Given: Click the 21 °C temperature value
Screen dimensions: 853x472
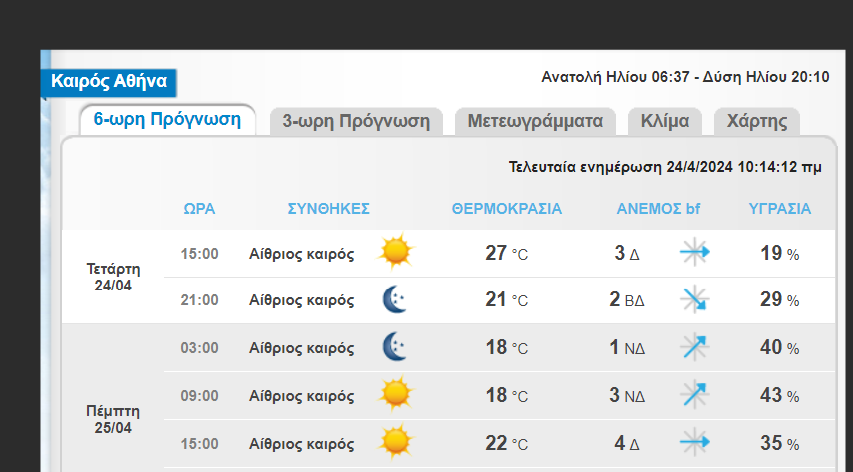Looking at the screenshot, I should tap(506, 300).
